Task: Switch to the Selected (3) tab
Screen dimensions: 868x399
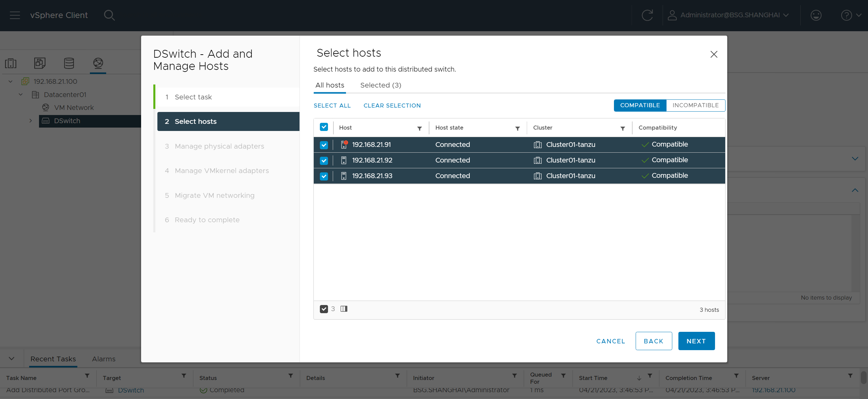Action: [381, 85]
